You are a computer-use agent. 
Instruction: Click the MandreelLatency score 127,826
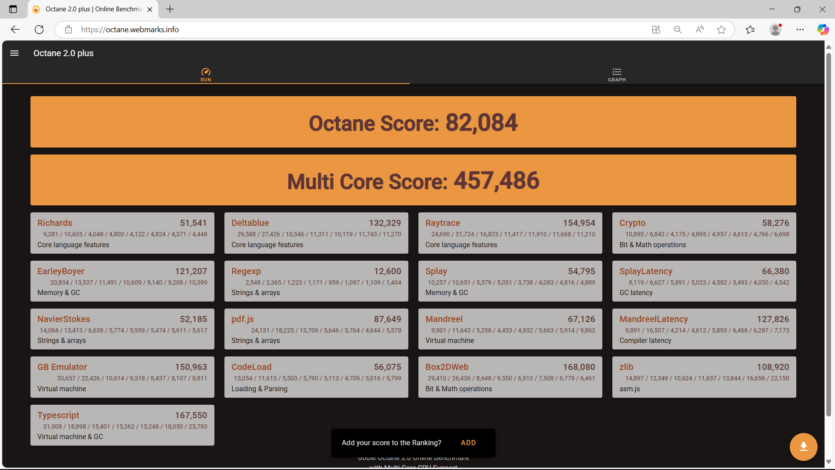coord(773,319)
